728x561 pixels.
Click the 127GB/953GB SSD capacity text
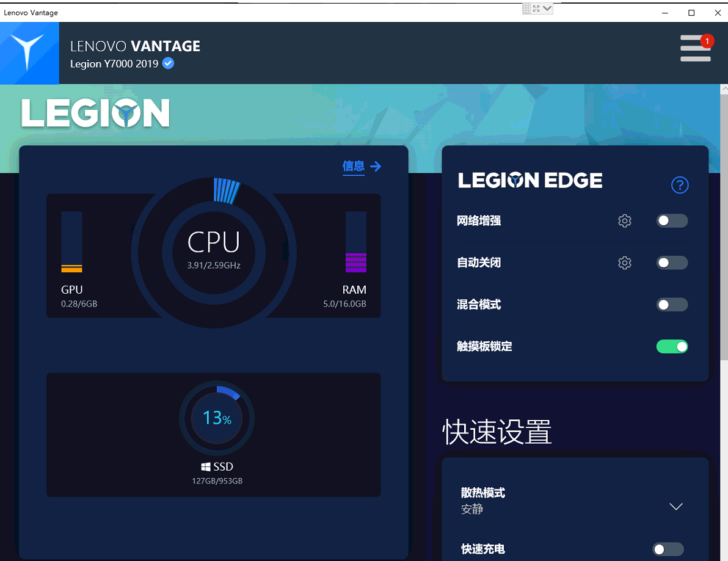point(217,481)
